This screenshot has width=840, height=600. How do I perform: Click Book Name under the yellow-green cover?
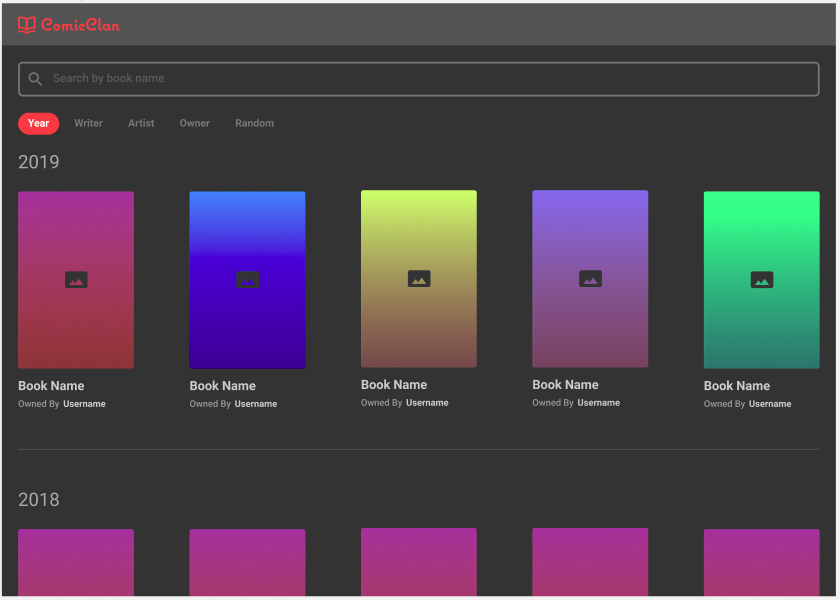coord(394,385)
